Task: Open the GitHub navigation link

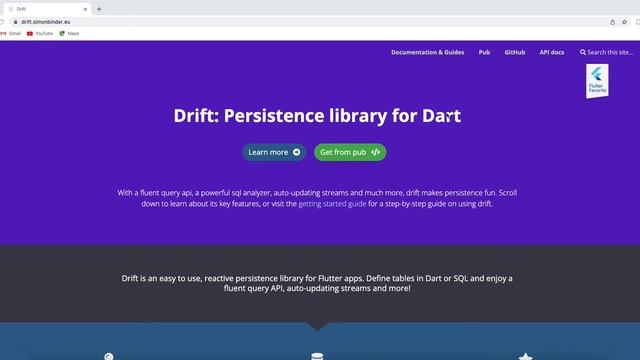Action: click(x=515, y=52)
